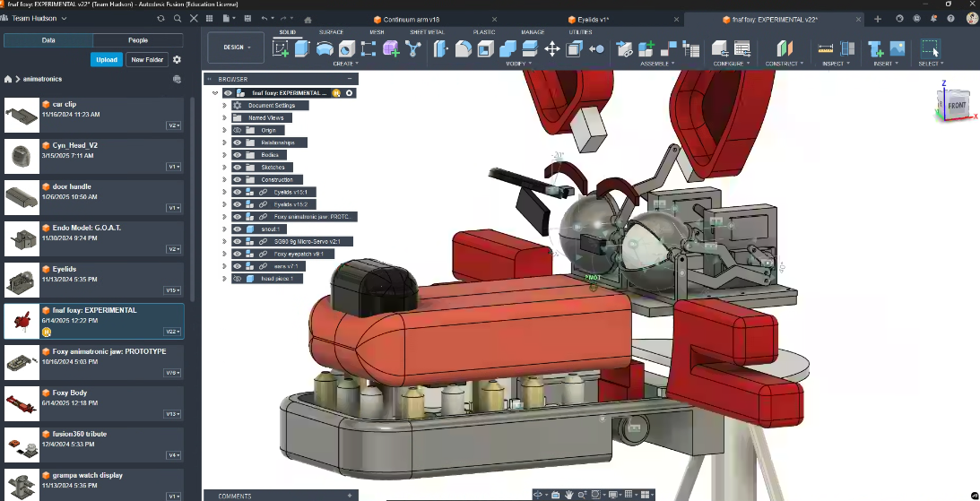
Task: Click the New Folder button
Action: (147, 60)
